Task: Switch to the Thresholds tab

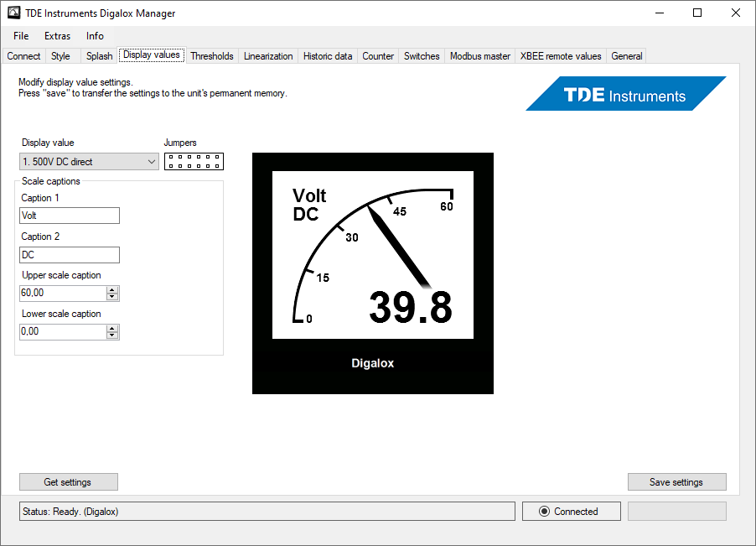Action: (211, 56)
